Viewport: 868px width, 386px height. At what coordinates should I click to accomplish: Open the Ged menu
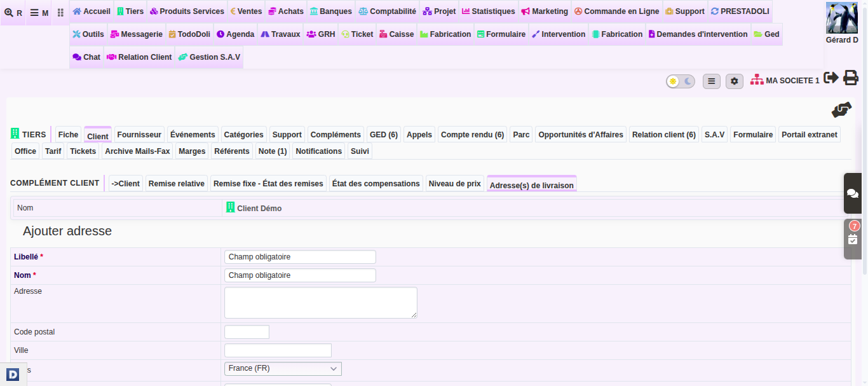tap(766, 34)
